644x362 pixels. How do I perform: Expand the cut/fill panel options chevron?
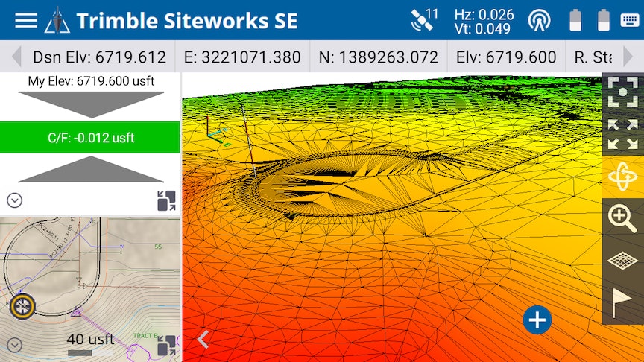coord(15,200)
